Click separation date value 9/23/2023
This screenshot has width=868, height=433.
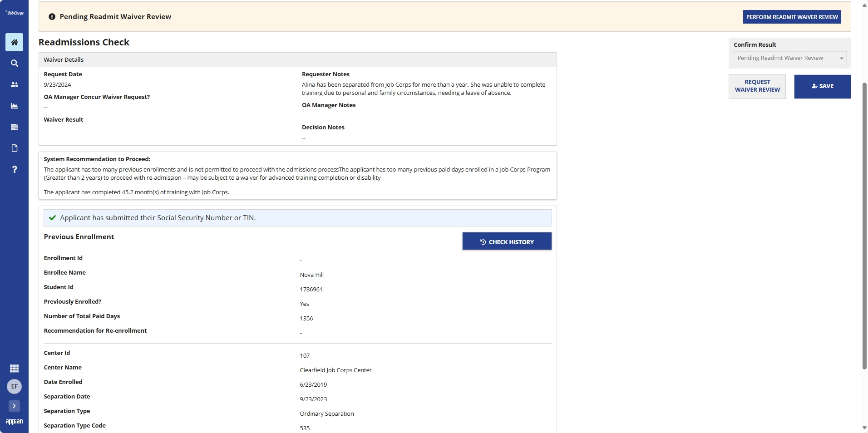coord(313,399)
